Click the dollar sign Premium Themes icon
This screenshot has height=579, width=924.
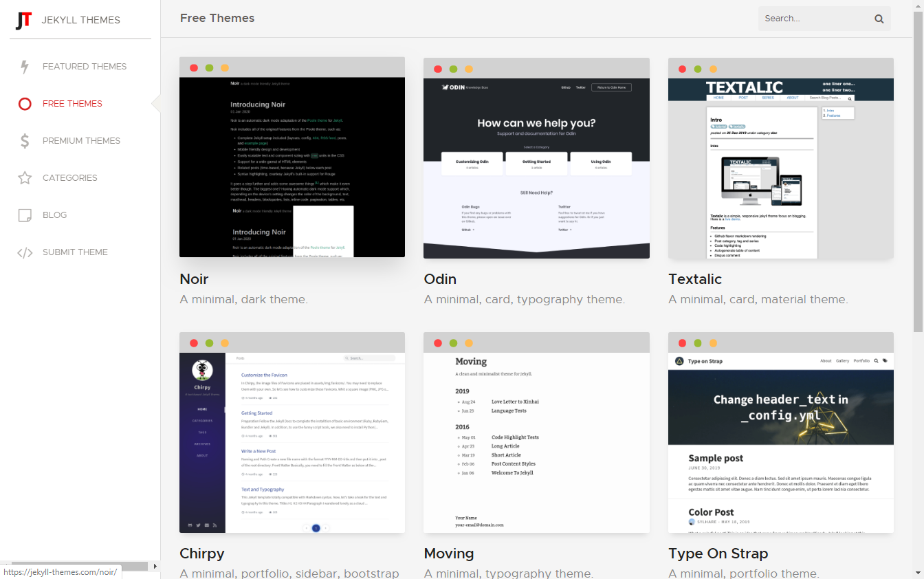pyautogui.click(x=25, y=141)
